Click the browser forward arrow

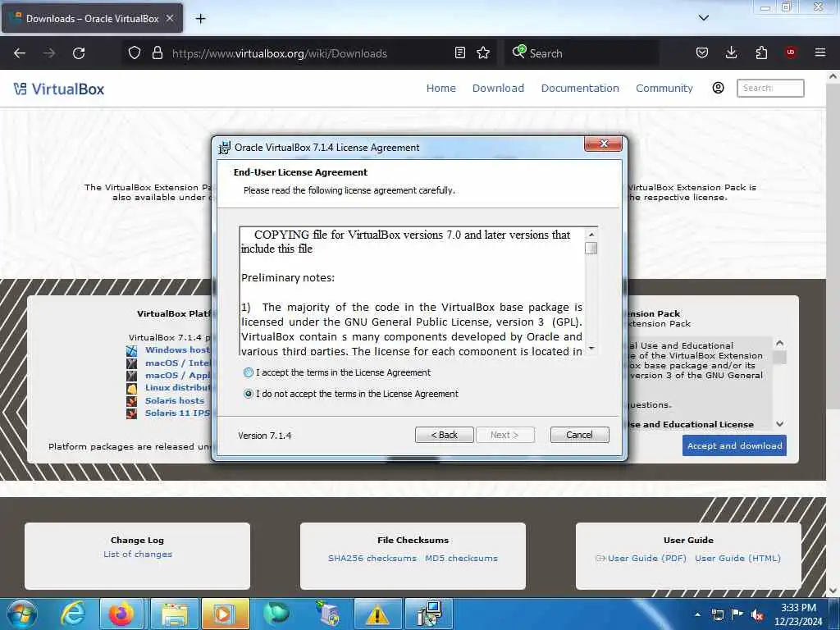pos(49,53)
